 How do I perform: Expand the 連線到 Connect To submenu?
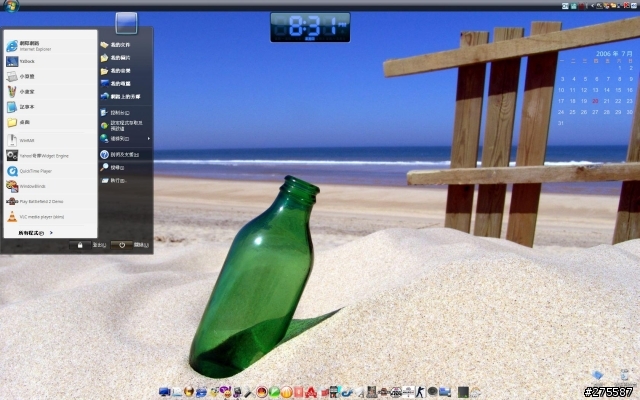pyautogui.click(x=125, y=138)
